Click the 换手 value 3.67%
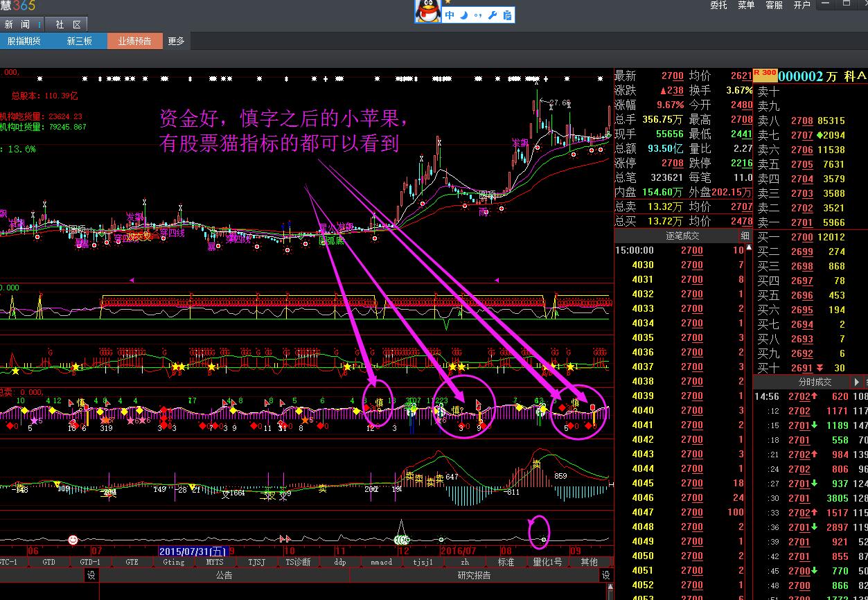The width and height of the screenshot is (868, 600). pos(739,90)
